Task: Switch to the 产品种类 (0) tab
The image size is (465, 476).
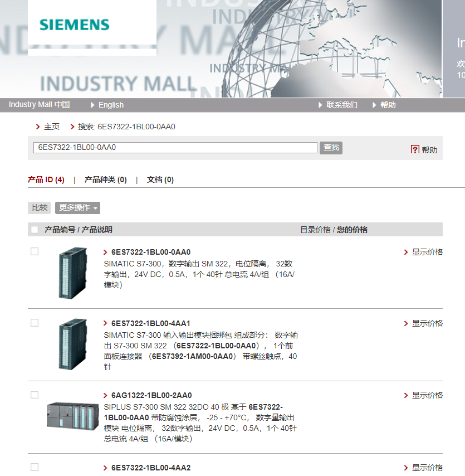Action: point(105,179)
